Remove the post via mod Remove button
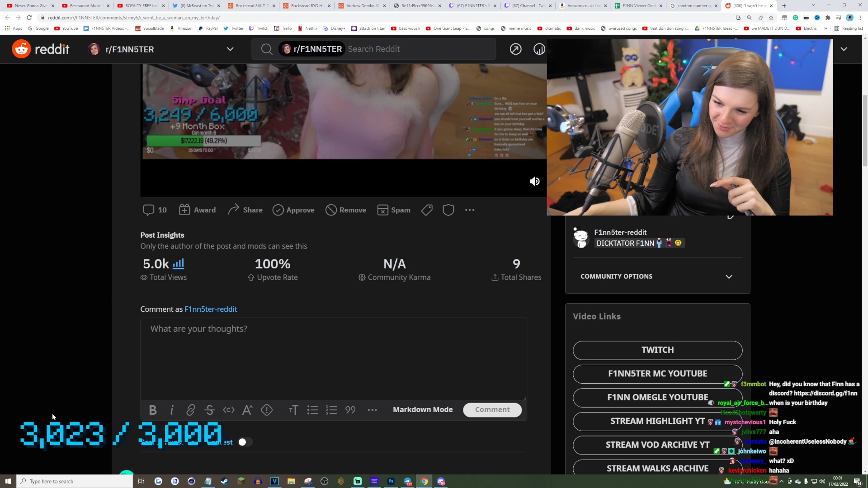868x488 pixels. click(x=346, y=210)
